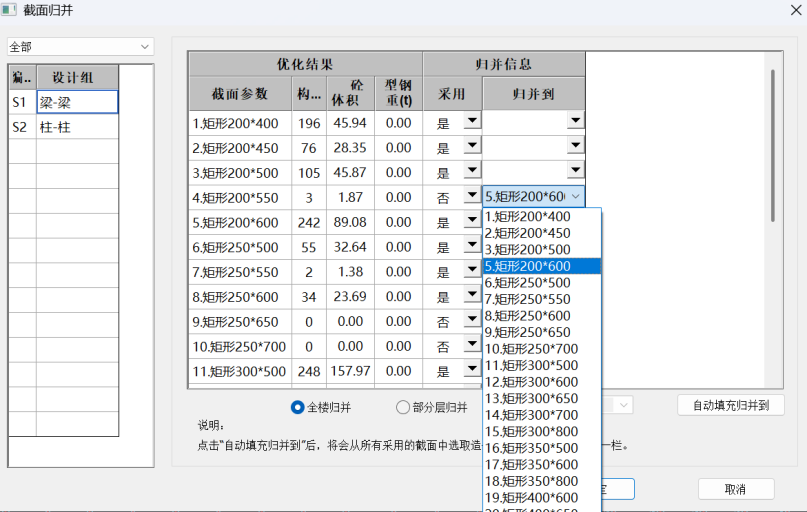Click the 自动填充归并到 button

(730, 405)
